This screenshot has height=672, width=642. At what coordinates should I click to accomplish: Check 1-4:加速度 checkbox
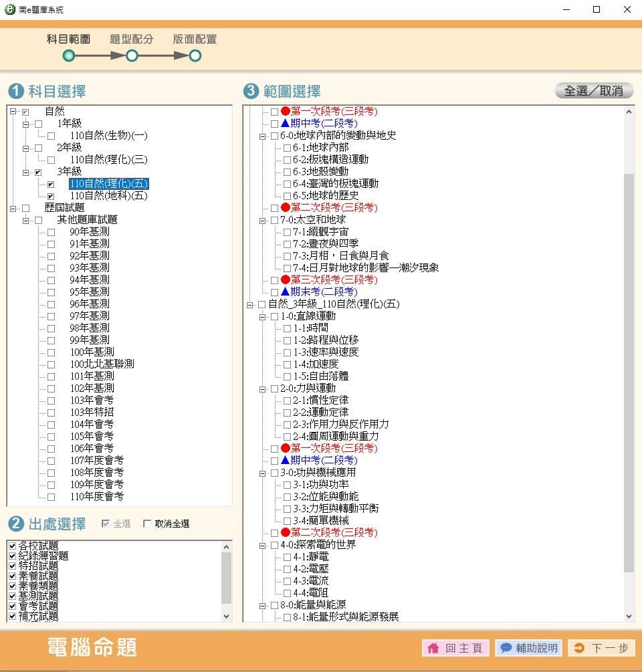point(287,364)
